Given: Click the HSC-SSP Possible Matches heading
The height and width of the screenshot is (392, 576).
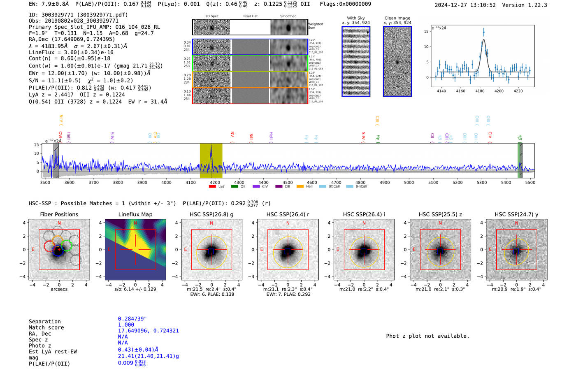Looking at the screenshot, I should [x=102, y=204].
